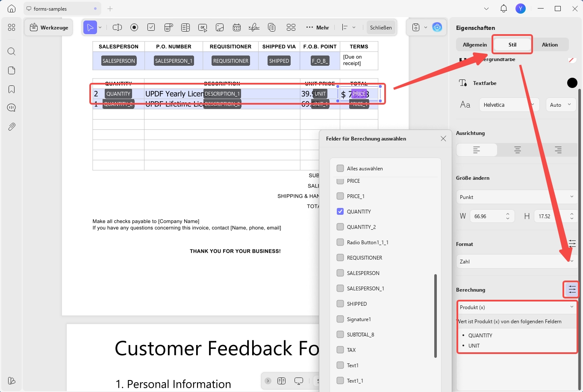
Task: Uncheck the QUANTITY checkbox
Action: (340, 211)
